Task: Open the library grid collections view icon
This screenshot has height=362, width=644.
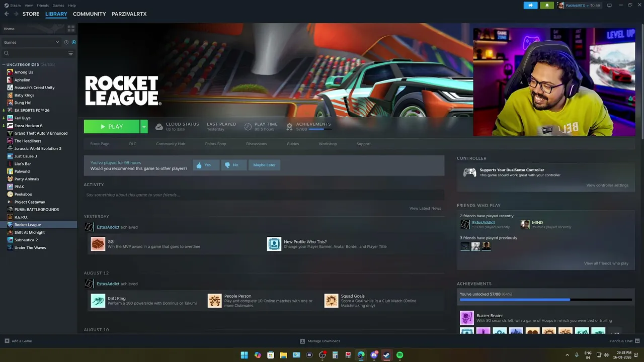Action: point(71,29)
